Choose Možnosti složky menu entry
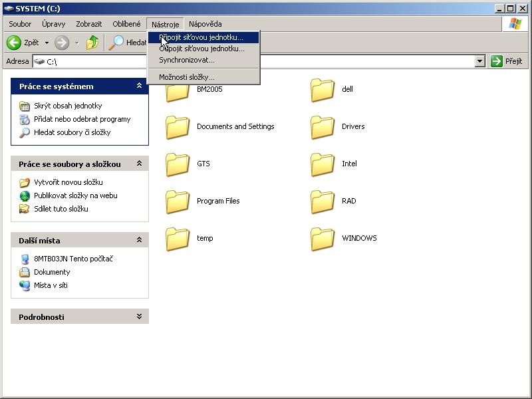Viewport: 532px width, 399px height. click(203, 77)
